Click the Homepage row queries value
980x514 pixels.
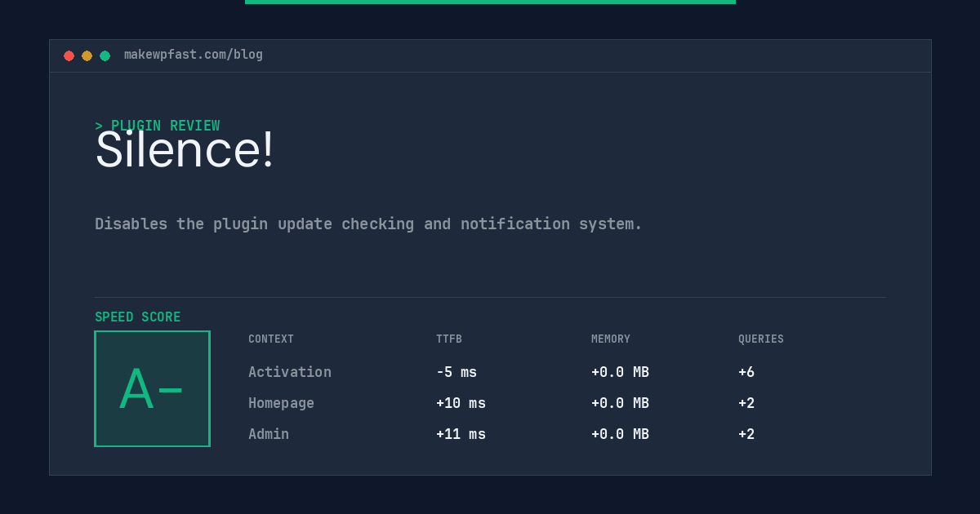coord(746,403)
